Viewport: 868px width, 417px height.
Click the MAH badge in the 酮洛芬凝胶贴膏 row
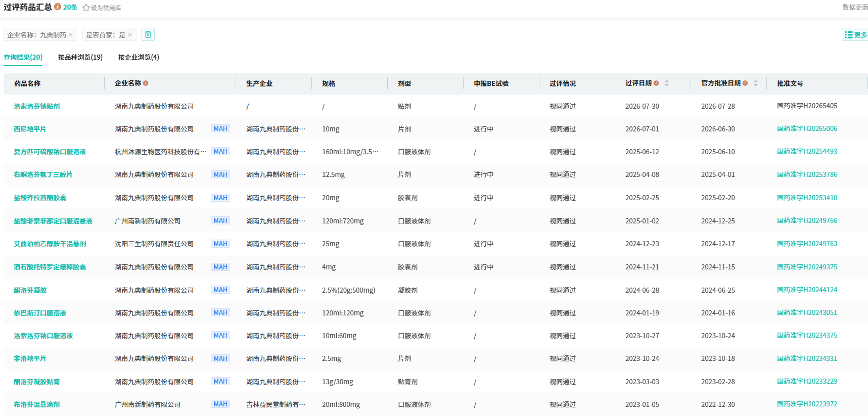click(220, 382)
